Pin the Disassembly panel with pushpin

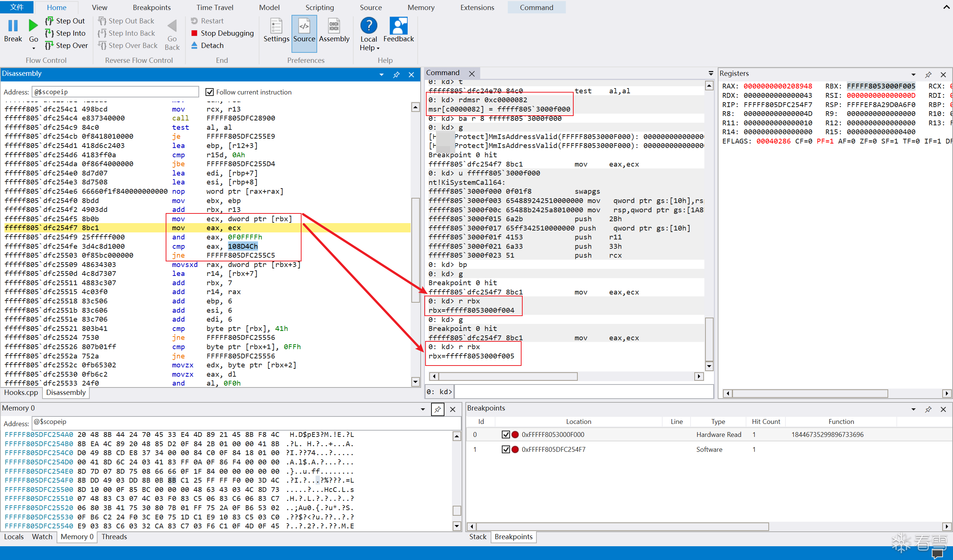point(396,75)
